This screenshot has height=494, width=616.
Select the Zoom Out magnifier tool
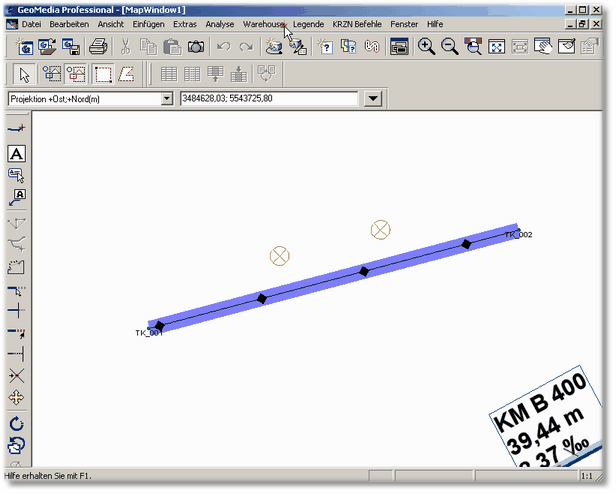tap(450, 46)
